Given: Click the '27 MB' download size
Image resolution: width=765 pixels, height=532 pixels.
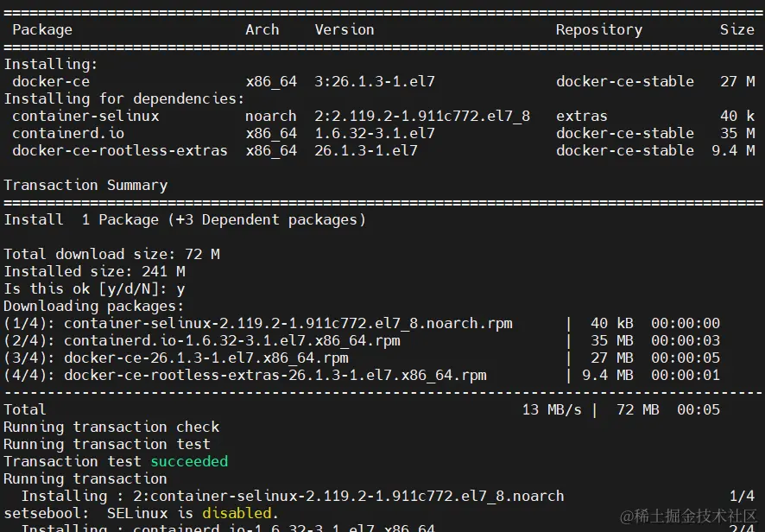Looking at the screenshot, I should pyautogui.click(x=612, y=358).
